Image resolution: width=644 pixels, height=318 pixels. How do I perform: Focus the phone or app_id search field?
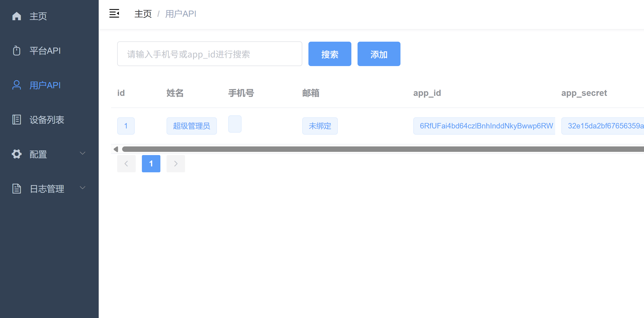point(209,54)
